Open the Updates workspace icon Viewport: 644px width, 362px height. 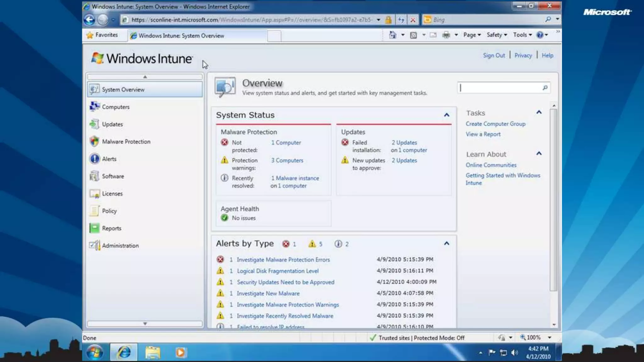[x=94, y=124]
